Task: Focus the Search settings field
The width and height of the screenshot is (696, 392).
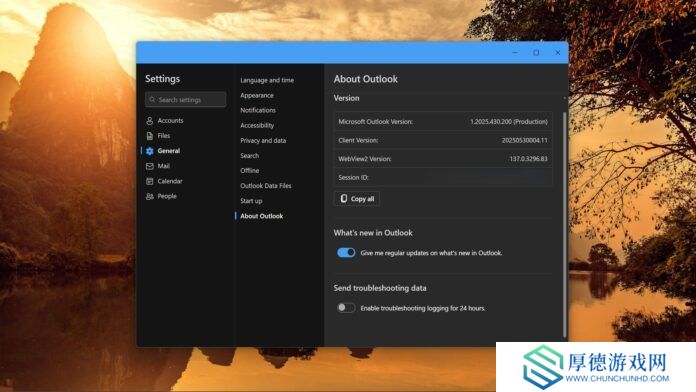Action: point(186,99)
